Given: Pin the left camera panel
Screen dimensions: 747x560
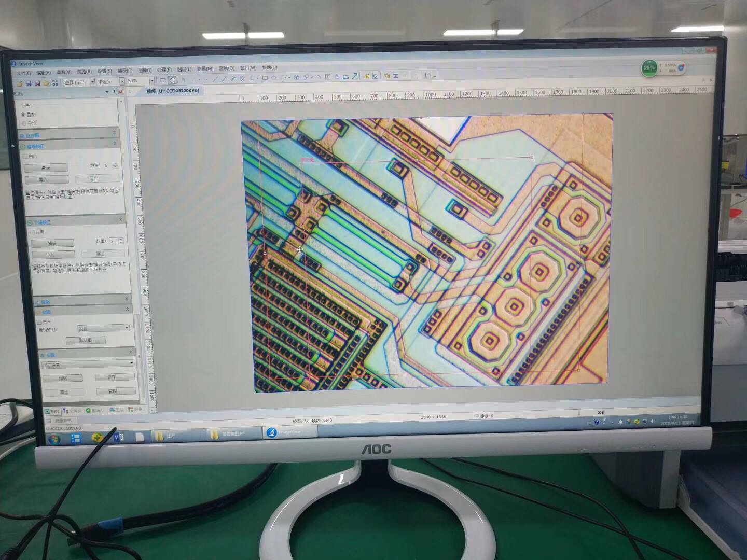Looking at the screenshot, I should coord(114,92).
